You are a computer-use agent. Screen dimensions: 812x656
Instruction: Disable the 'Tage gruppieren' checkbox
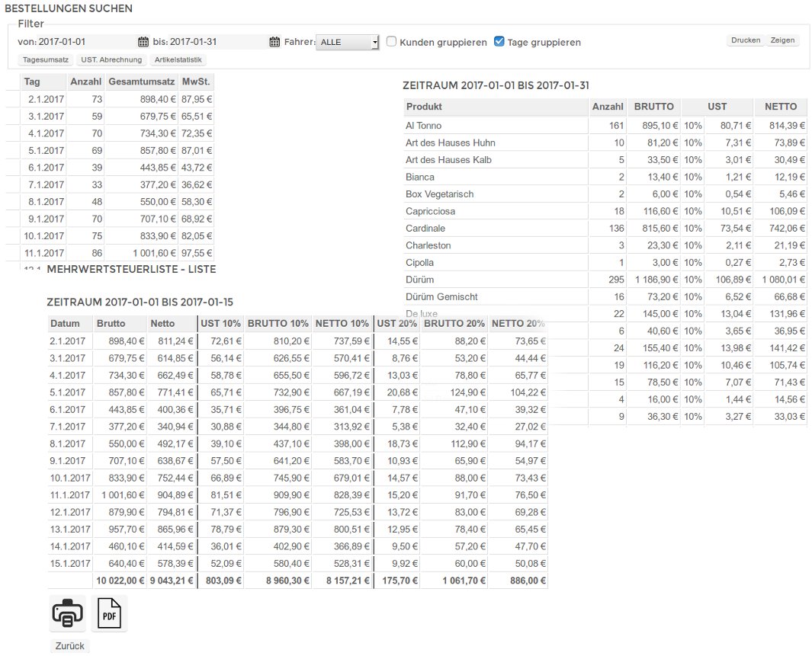(499, 42)
